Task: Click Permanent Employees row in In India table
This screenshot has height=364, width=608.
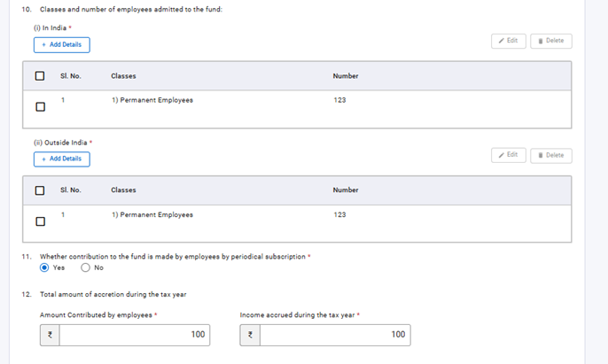Action: pyautogui.click(x=152, y=100)
